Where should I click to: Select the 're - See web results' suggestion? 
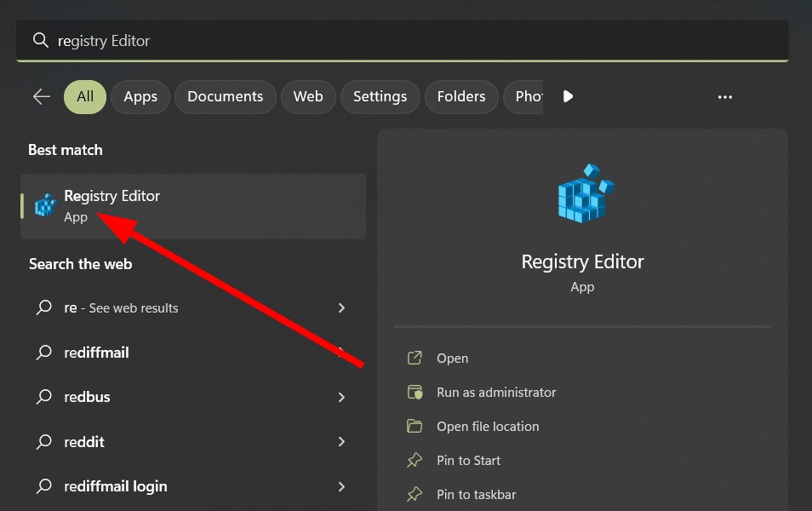coord(193,307)
